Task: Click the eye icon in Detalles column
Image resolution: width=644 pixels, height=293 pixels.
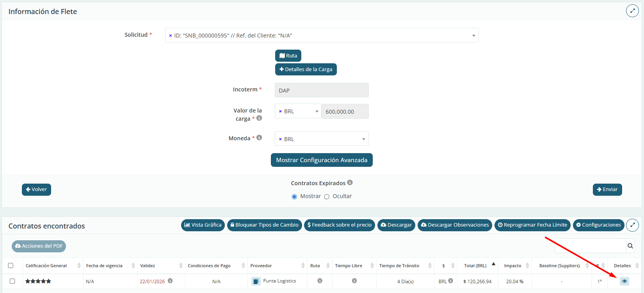Action: click(624, 281)
